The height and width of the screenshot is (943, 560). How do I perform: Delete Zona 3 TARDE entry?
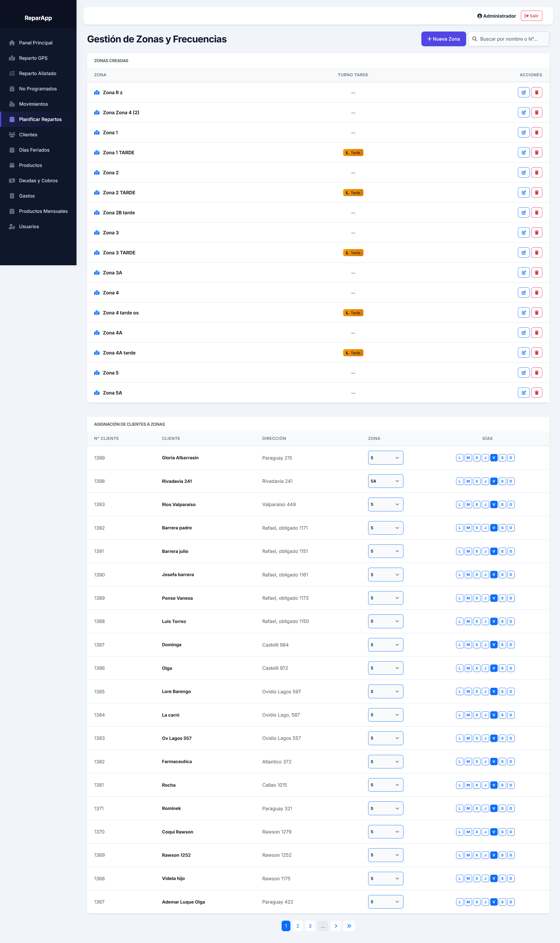pos(536,253)
